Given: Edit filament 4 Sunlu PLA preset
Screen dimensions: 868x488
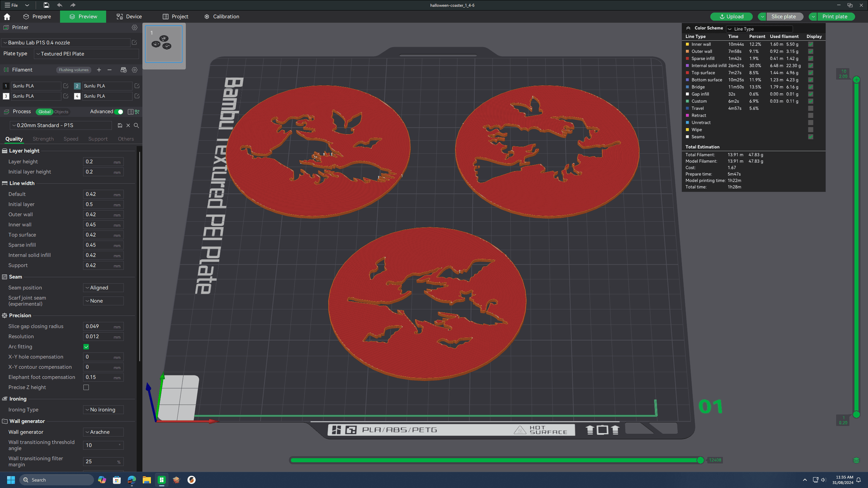Looking at the screenshot, I should coord(137,96).
